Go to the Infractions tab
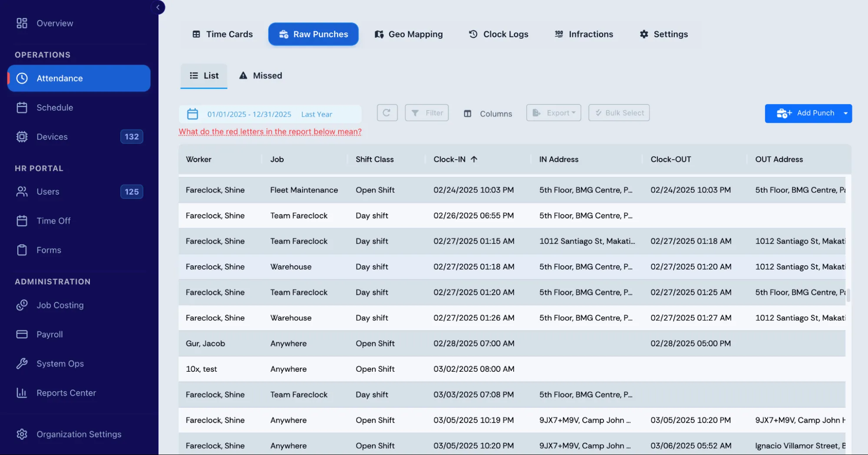868x455 pixels. [584, 34]
